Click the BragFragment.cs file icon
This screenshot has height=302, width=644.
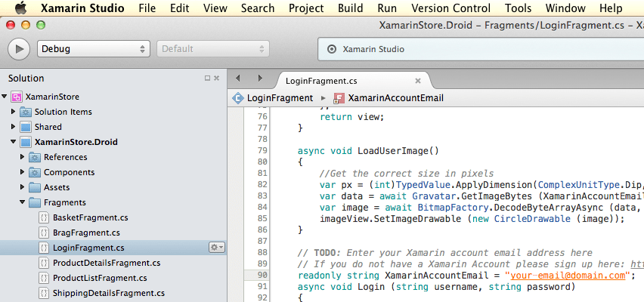click(x=44, y=233)
